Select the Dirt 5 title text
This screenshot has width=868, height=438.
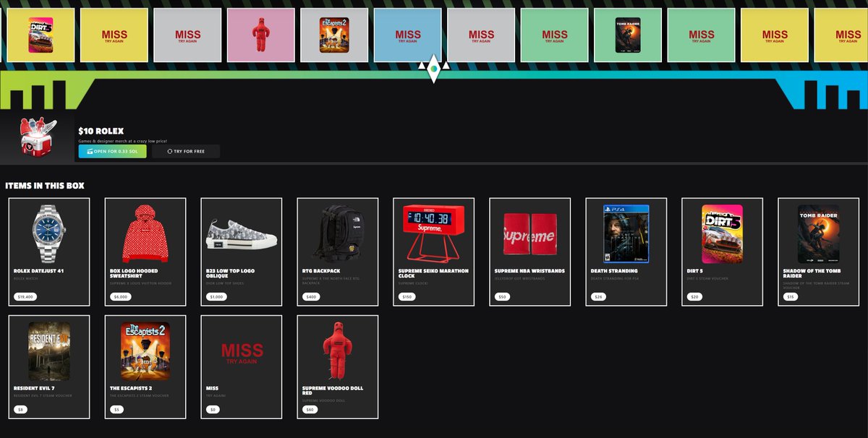(696, 271)
